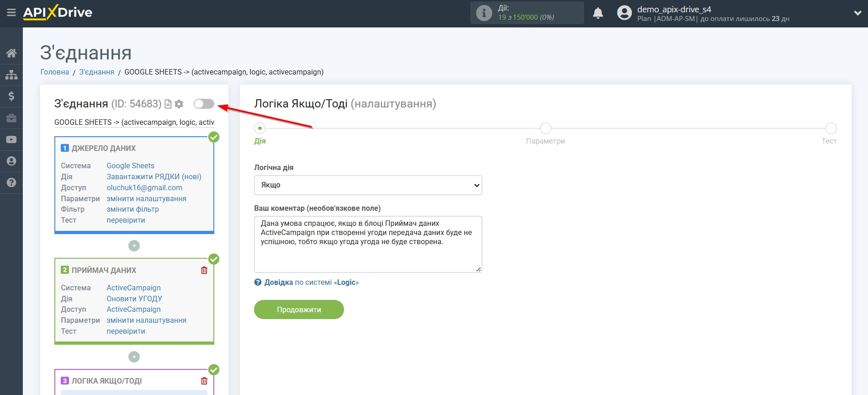Open the user profile sidebar icon
868x395 pixels.
[11, 161]
